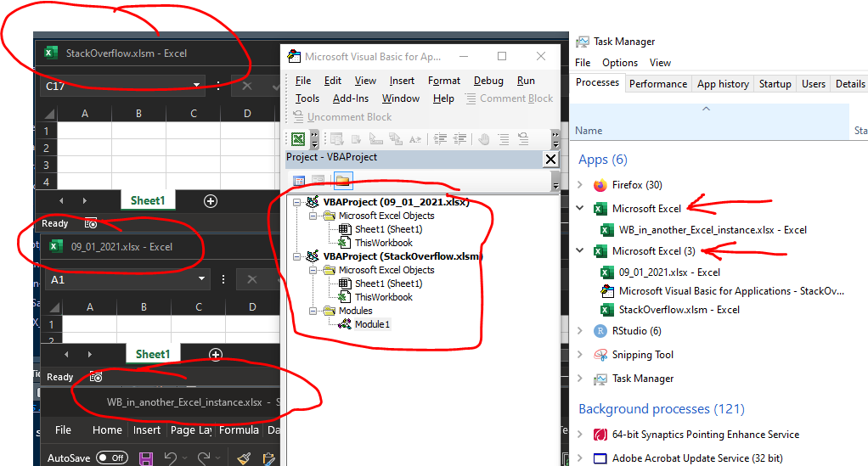Click Undo icon in quick access toolbar

[171, 458]
